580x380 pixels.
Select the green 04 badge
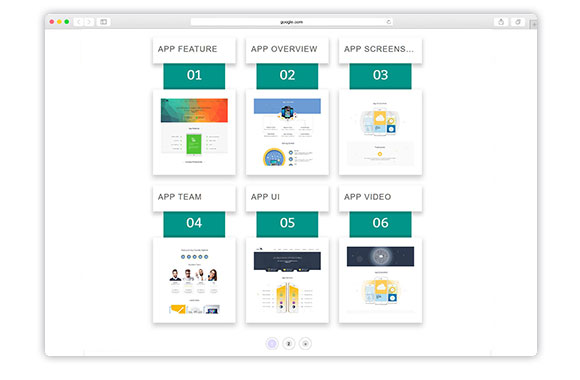pyautogui.click(x=194, y=224)
